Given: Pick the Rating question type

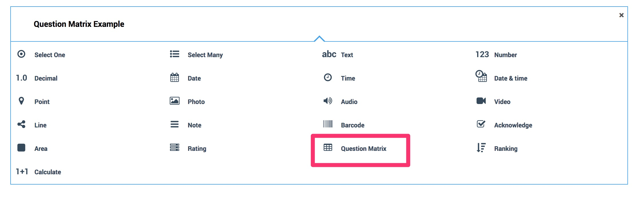Looking at the screenshot, I should (x=197, y=149).
